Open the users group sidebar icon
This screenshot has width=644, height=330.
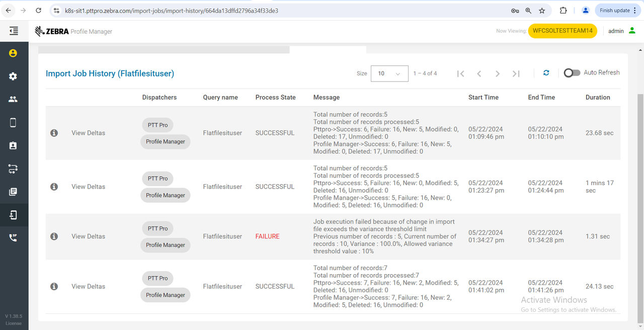13,100
